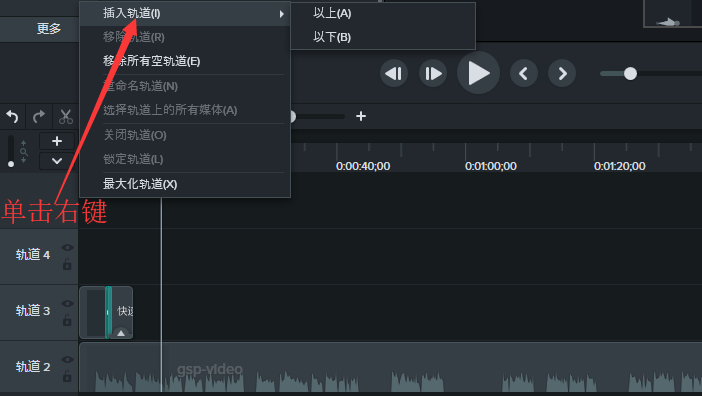Go to previous clip with left chevron
The width and height of the screenshot is (702, 396).
523,73
